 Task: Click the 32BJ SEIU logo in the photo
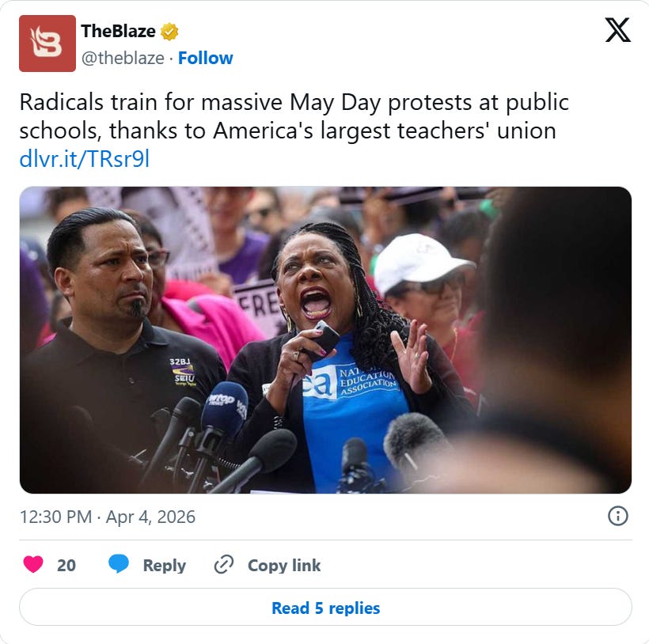click(x=183, y=371)
